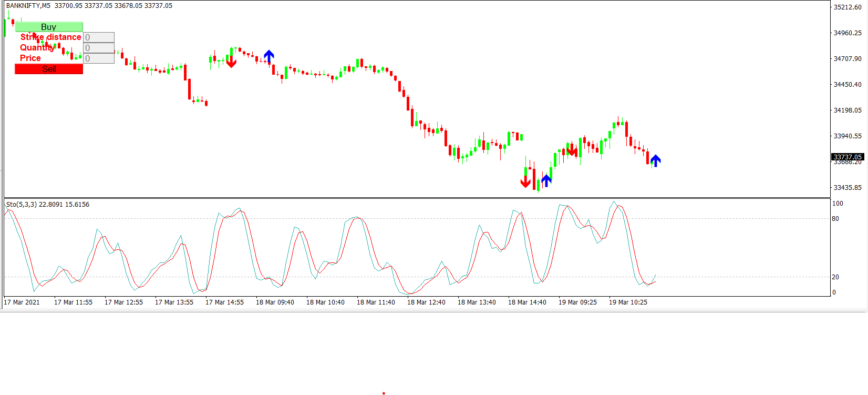Click the blue up arrow signal near 18 Mar 09:40
This screenshot has height=395, width=868.
tap(269, 56)
